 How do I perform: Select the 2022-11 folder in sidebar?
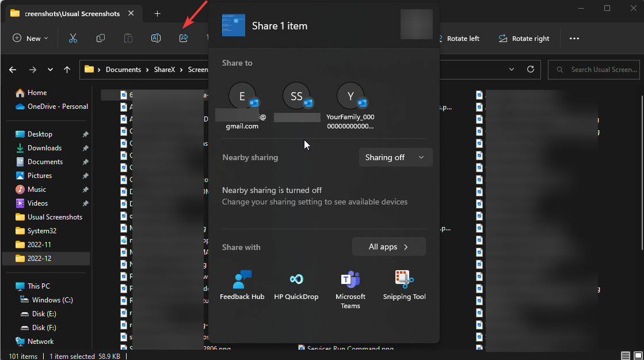(x=39, y=245)
